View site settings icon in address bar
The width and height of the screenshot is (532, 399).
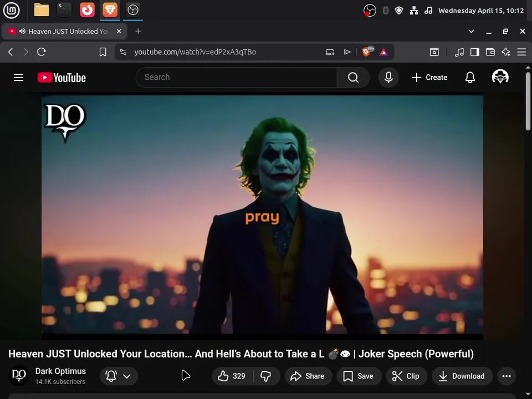(x=123, y=52)
